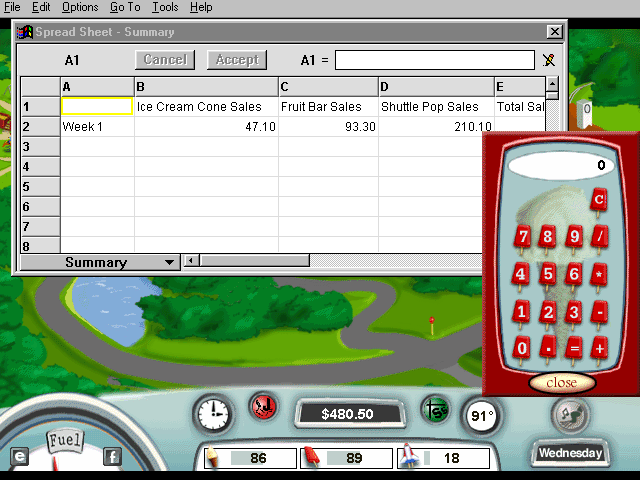Click the 'Fruit Bar Sales' header cell
Image resolution: width=640 pixels, height=480 pixels.
pos(329,107)
